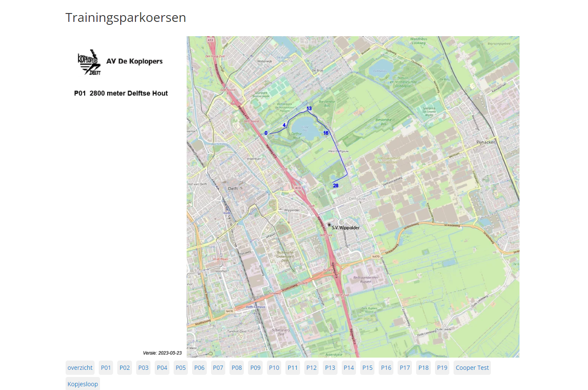
Task: Open the Kopjesloop route
Action: 83,384
